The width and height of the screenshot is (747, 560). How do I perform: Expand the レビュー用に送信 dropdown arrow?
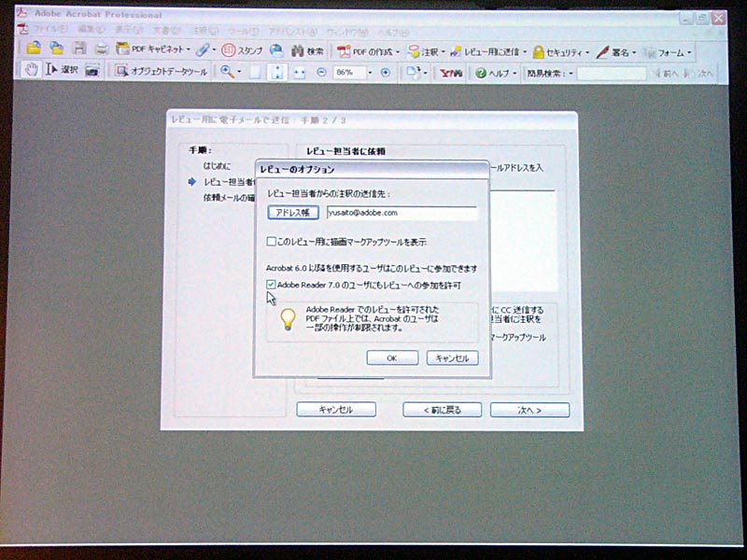525,52
